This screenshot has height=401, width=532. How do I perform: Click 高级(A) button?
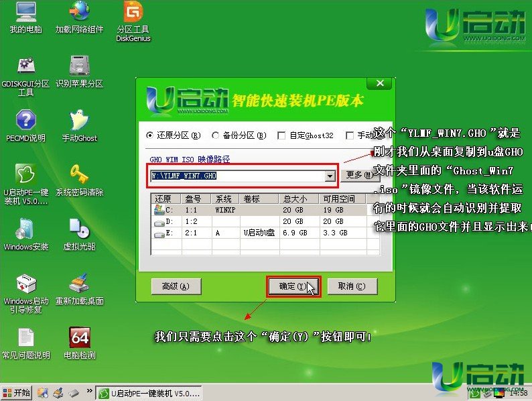tap(176, 286)
